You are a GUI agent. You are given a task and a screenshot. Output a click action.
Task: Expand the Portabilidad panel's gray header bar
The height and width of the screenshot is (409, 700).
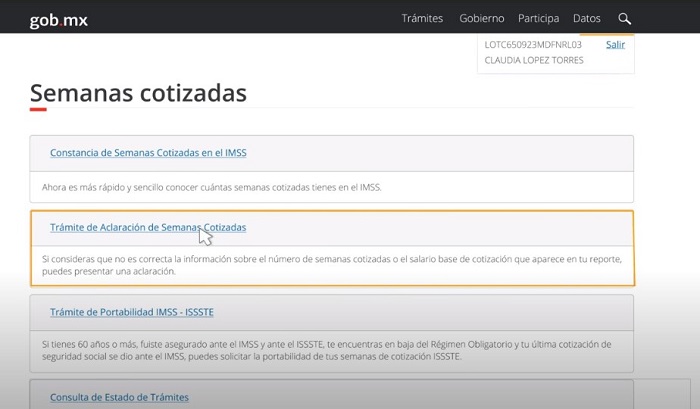coord(450,313)
